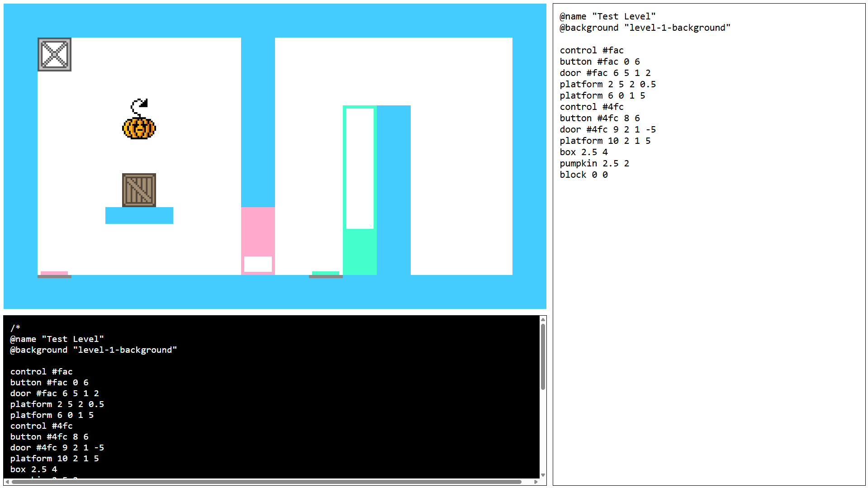This screenshot has height=488, width=868.
Task: Click the "@name" line in the black editor
Action: pyautogui.click(x=57, y=339)
